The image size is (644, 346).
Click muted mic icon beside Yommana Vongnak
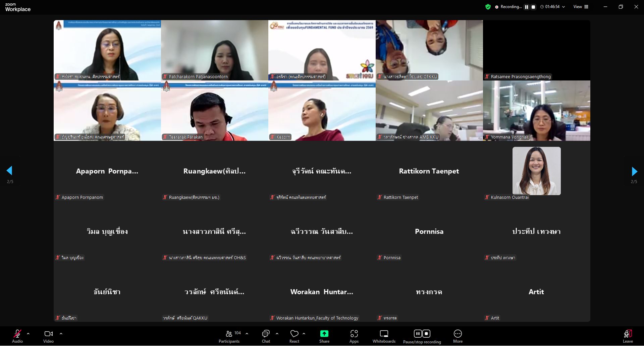pyautogui.click(x=487, y=137)
